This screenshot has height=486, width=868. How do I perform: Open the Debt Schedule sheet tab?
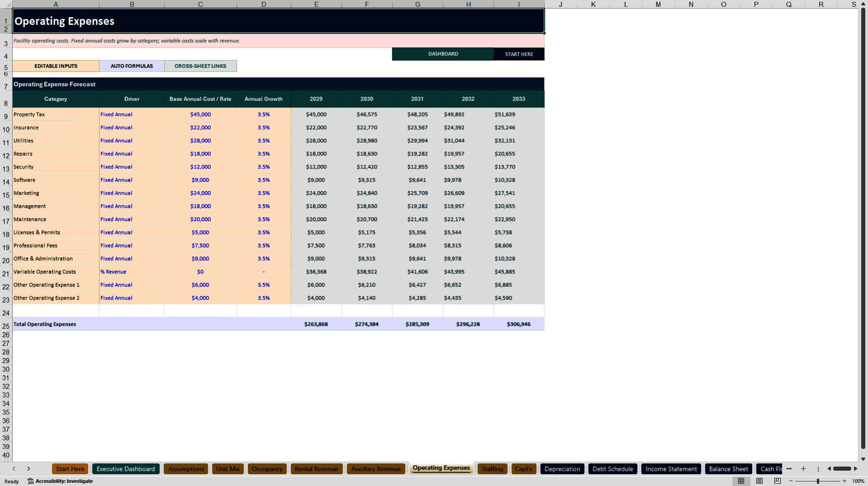click(x=613, y=469)
